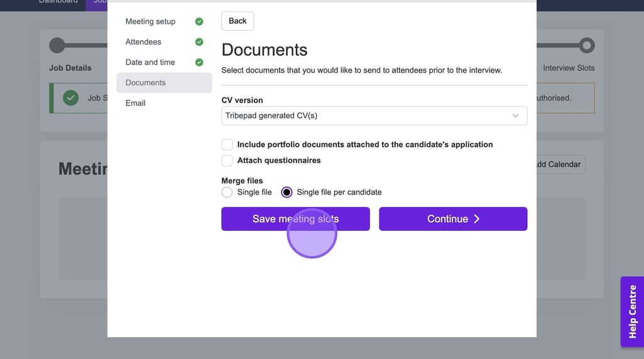Click the green checkmark beside Attendees

coord(199,42)
